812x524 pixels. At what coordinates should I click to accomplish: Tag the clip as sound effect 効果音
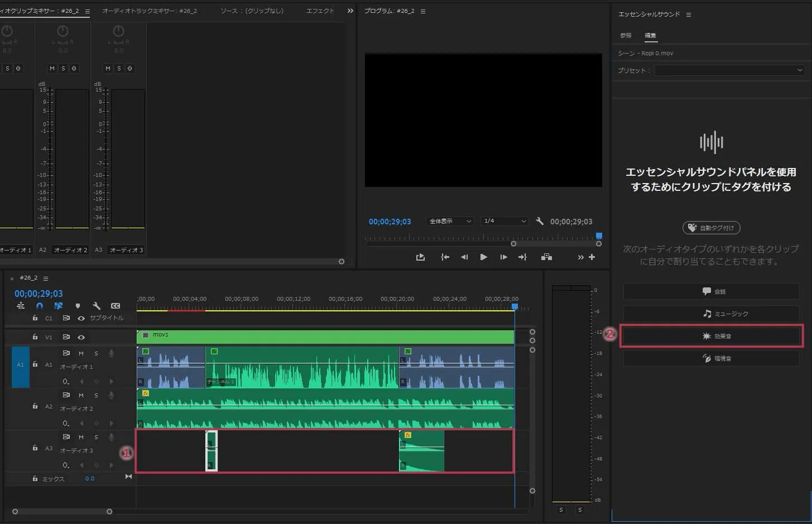711,336
